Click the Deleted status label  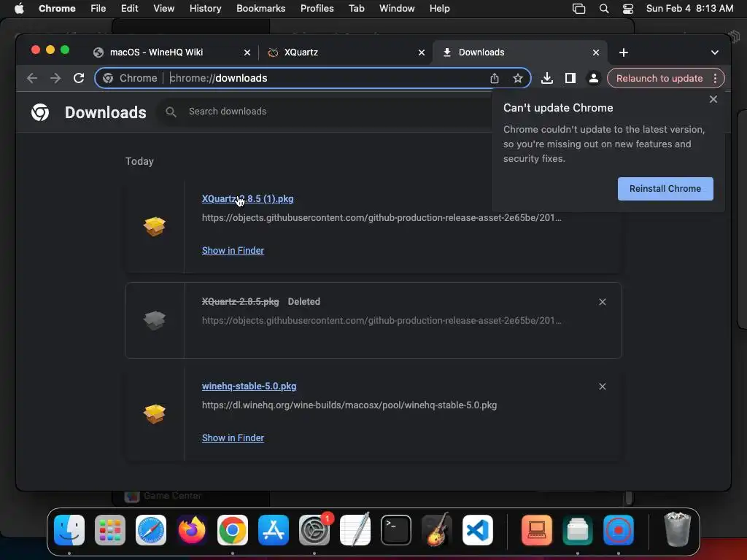click(x=304, y=301)
